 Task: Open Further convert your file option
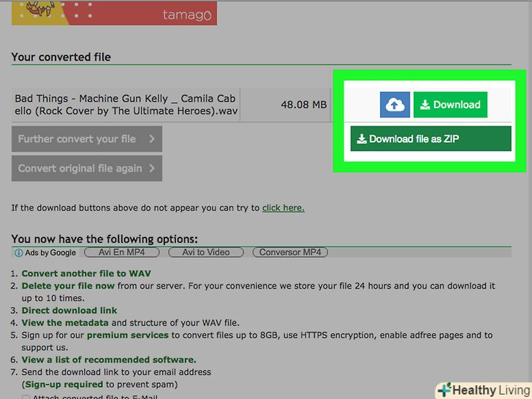87,139
